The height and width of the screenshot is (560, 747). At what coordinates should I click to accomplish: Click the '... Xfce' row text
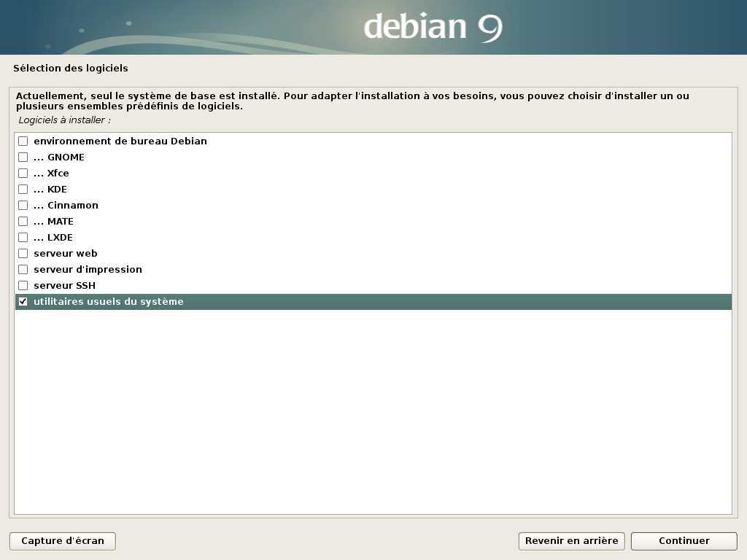[x=52, y=174]
